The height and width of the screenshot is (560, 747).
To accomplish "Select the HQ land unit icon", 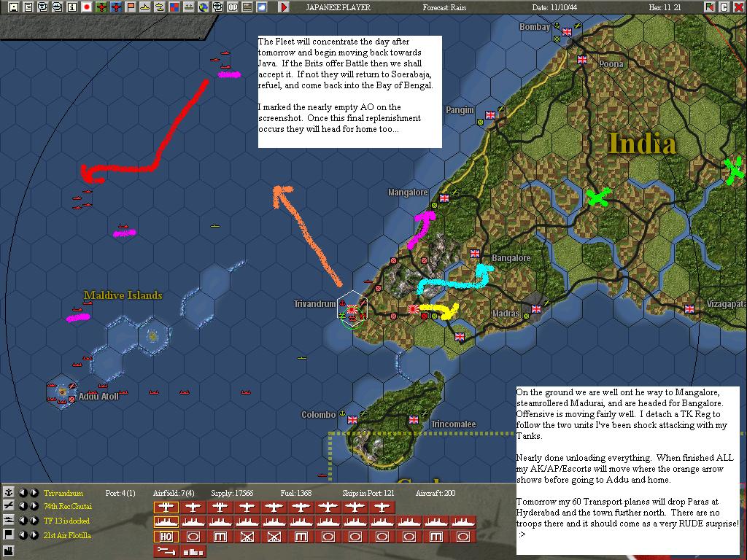I will [166, 537].
